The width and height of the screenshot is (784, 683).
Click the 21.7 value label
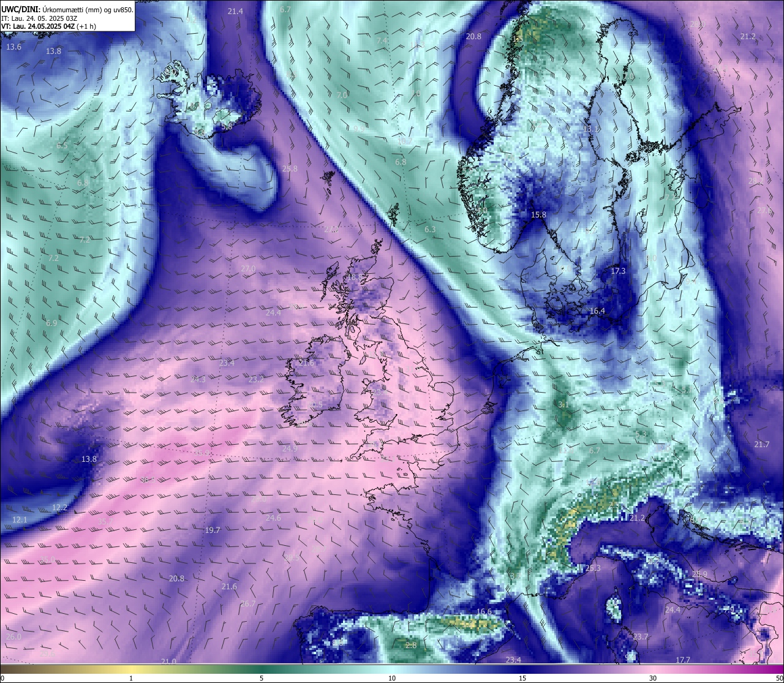[x=761, y=445]
